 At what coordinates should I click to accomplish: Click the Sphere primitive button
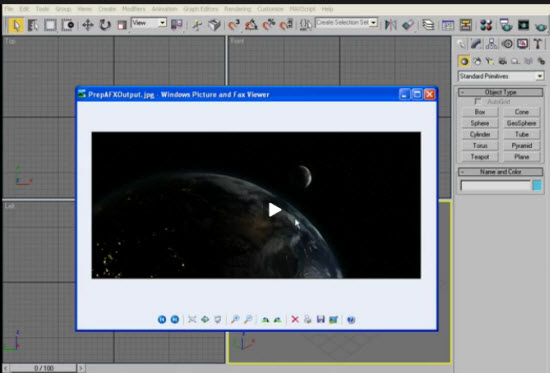pyautogui.click(x=480, y=123)
